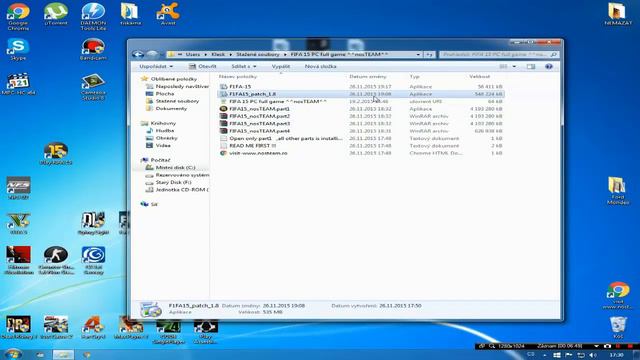The width and height of the screenshot is (640, 360).
Task: Click the Vypálit toolbar button
Action: (x=281, y=66)
